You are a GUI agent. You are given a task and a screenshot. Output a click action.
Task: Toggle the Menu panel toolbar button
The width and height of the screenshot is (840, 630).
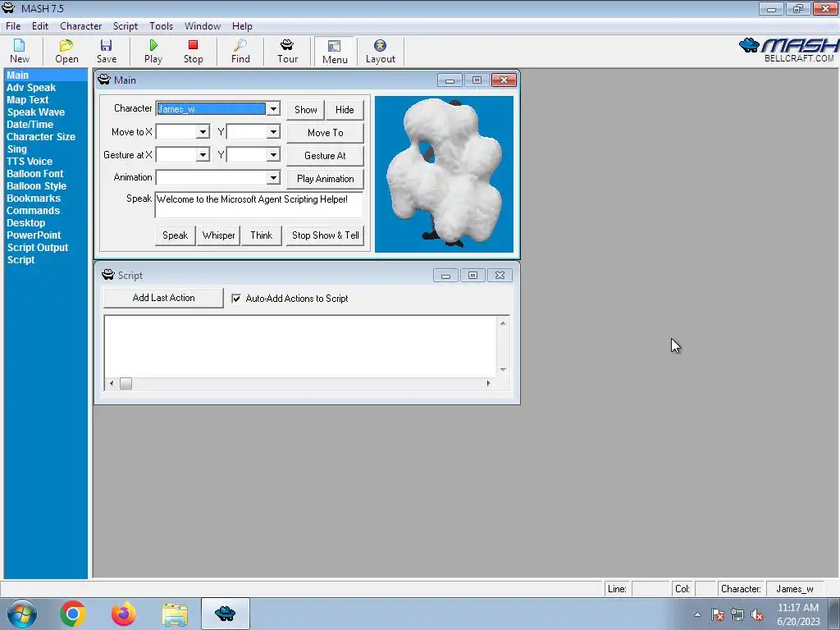coord(335,52)
